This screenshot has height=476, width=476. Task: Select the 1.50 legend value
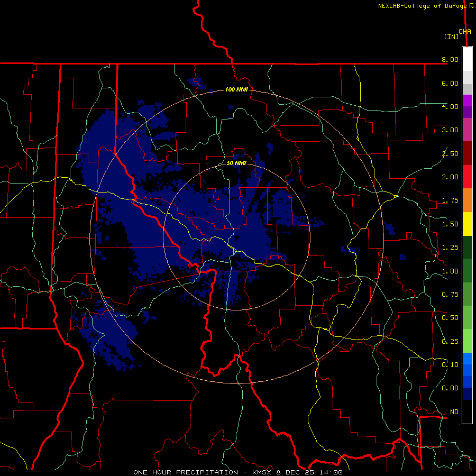coord(450,224)
